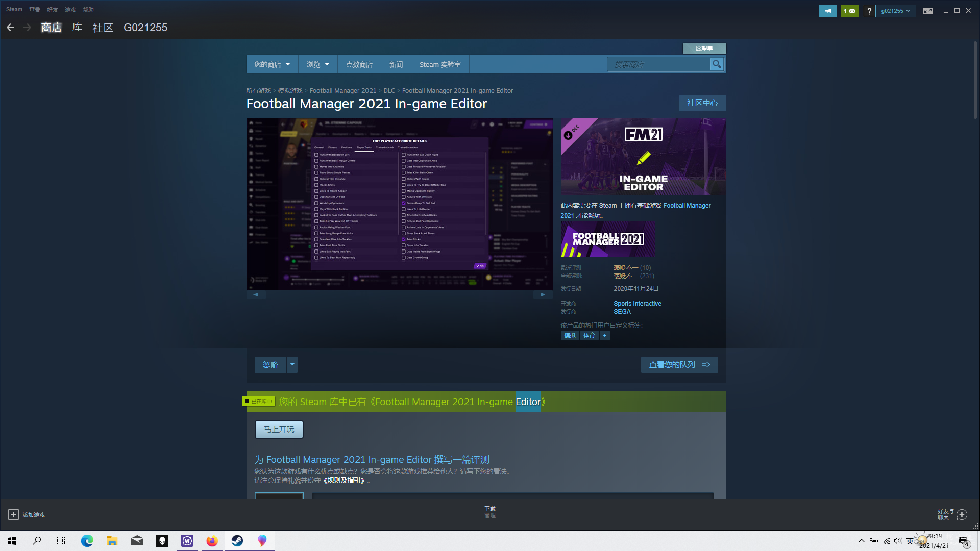Viewport: 980px width, 551px height.
Task: Click the Football Manager 2021 breadcrumb
Action: [x=343, y=90]
